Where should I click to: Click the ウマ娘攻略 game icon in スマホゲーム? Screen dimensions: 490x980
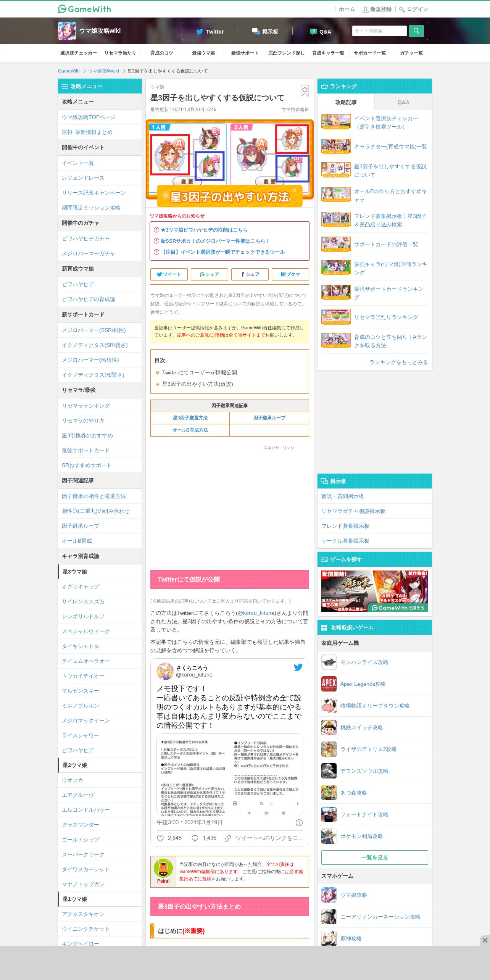pyautogui.click(x=329, y=895)
